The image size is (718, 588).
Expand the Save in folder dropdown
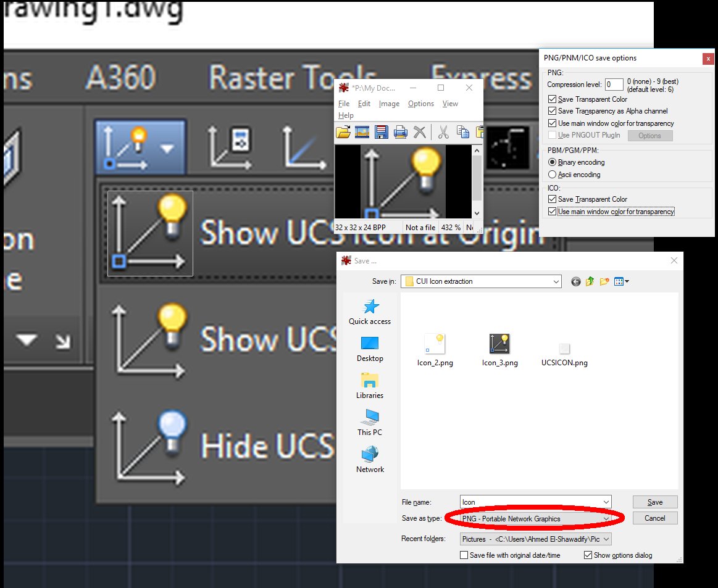(x=556, y=281)
